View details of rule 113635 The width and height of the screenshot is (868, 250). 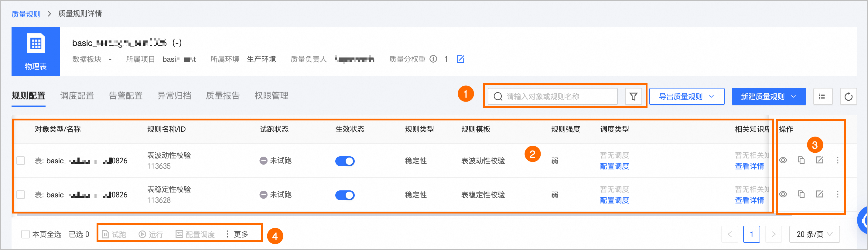(783, 160)
